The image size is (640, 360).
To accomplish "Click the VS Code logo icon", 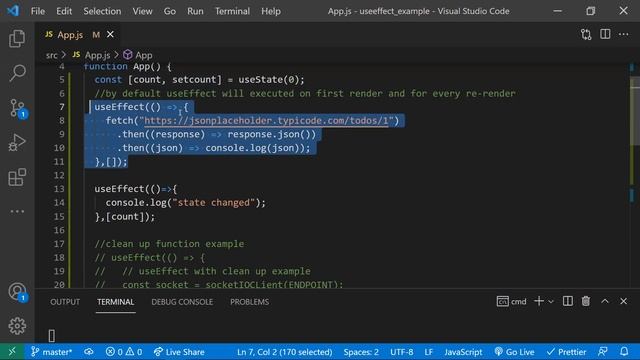I will pyautogui.click(x=13, y=11).
